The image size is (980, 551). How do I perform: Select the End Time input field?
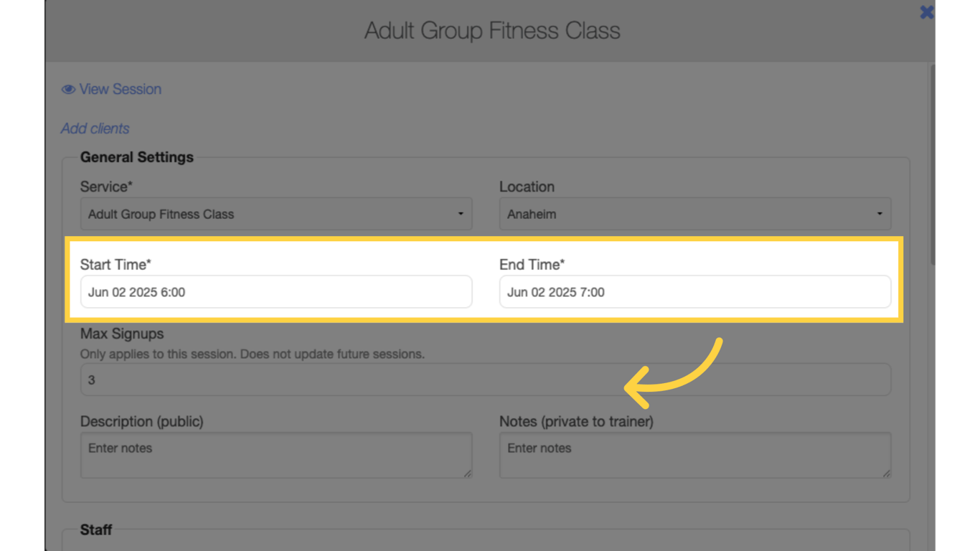coord(694,292)
